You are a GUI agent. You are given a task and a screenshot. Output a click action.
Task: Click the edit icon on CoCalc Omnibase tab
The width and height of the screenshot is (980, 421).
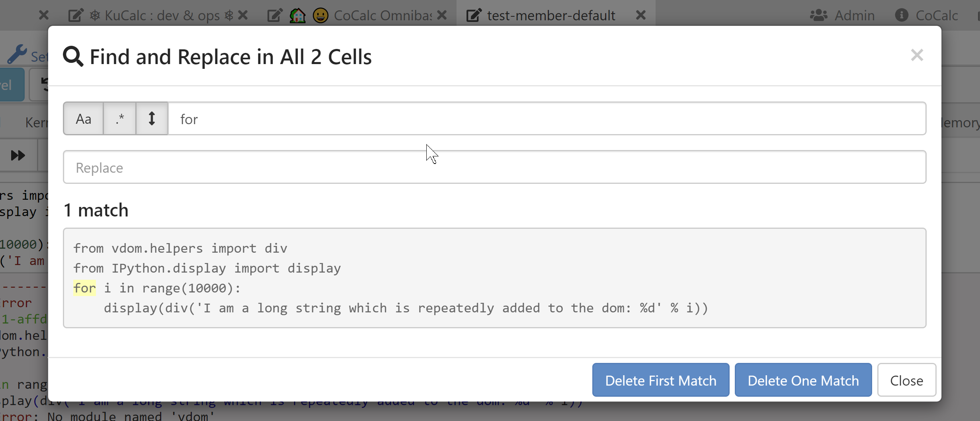[x=275, y=16]
